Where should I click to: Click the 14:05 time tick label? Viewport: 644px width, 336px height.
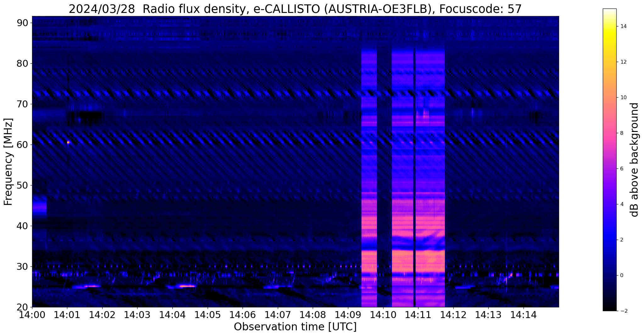coord(207,315)
